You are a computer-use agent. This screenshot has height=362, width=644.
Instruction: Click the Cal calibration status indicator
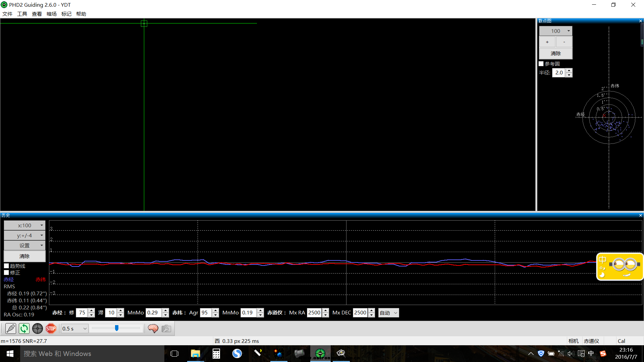(622, 341)
